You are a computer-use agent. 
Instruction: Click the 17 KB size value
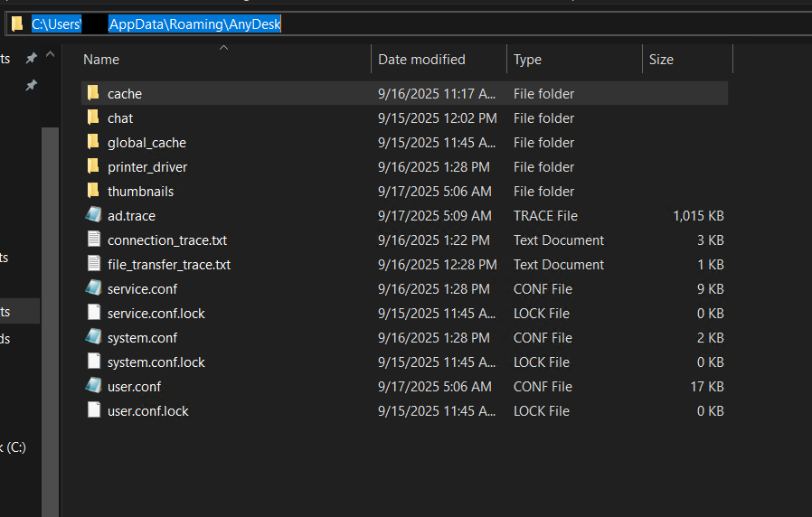coord(707,387)
